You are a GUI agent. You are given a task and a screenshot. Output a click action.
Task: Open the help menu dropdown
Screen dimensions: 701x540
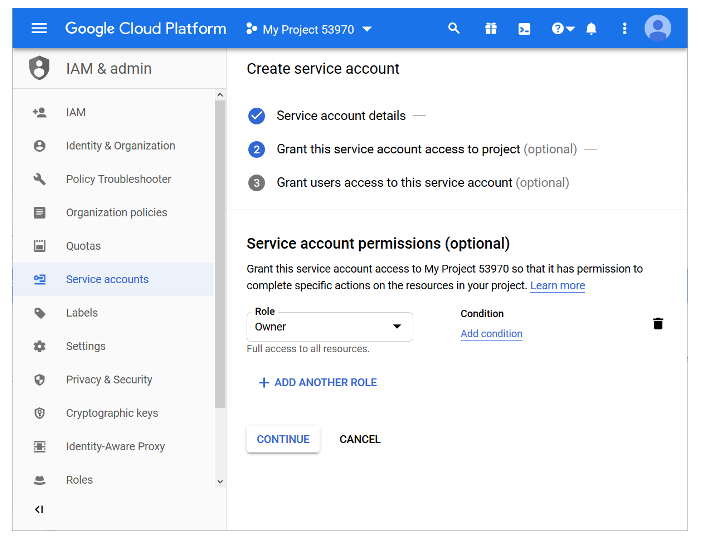tap(563, 29)
